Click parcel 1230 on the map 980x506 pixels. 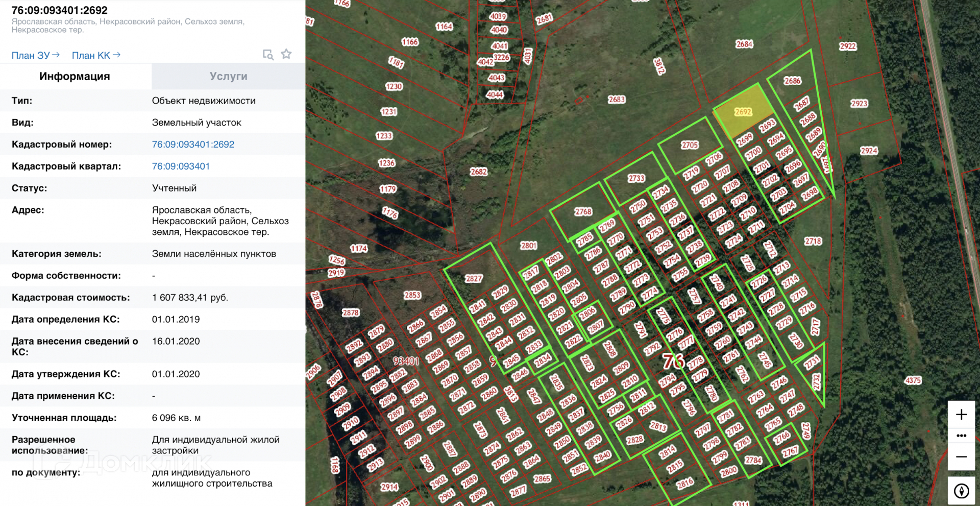394,86
